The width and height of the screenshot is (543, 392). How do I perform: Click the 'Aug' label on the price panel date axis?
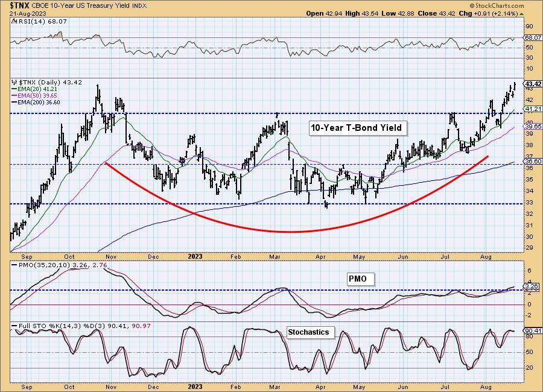coord(486,256)
